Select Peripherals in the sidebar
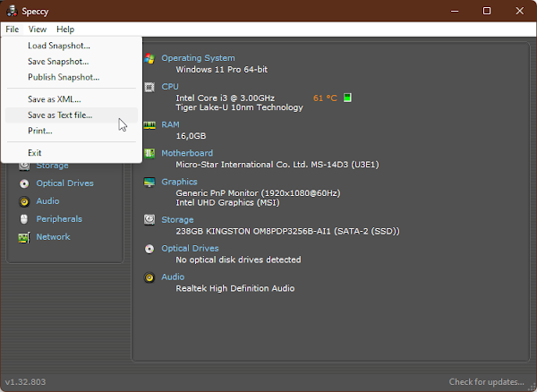Image resolution: width=537 pixels, height=392 pixels. click(59, 219)
